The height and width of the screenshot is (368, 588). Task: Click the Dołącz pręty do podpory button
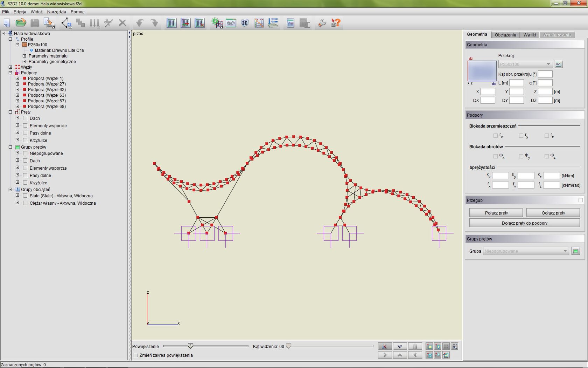524,223
